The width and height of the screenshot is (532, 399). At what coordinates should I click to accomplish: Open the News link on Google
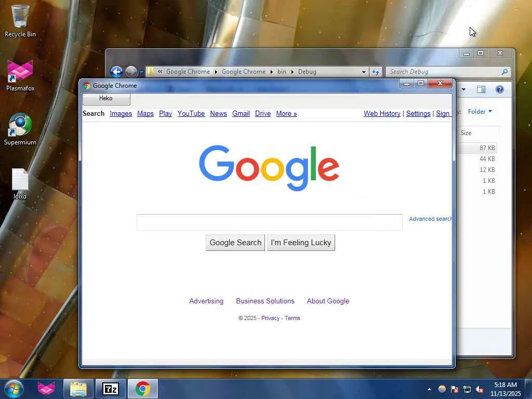coord(218,114)
